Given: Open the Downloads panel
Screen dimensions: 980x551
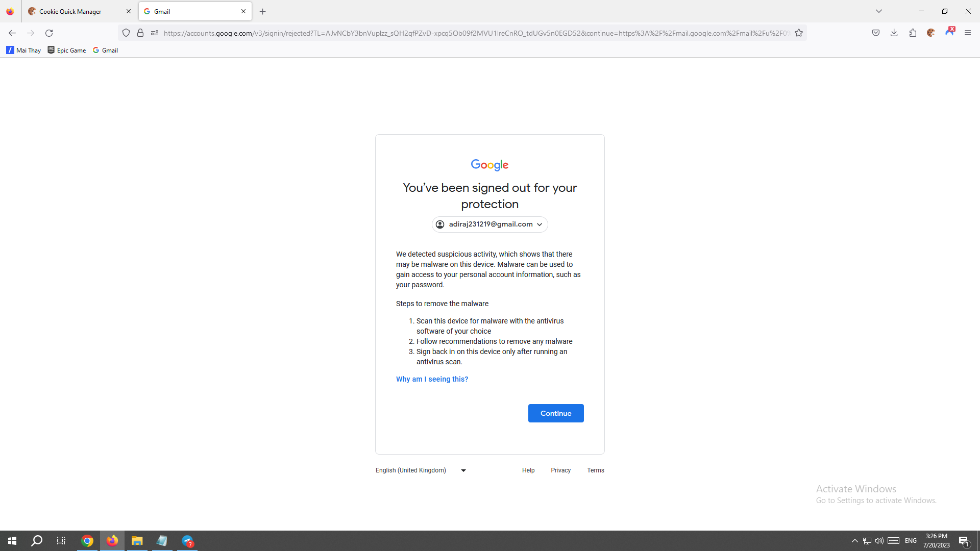Looking at the screenshot, I should coord(894,33).
